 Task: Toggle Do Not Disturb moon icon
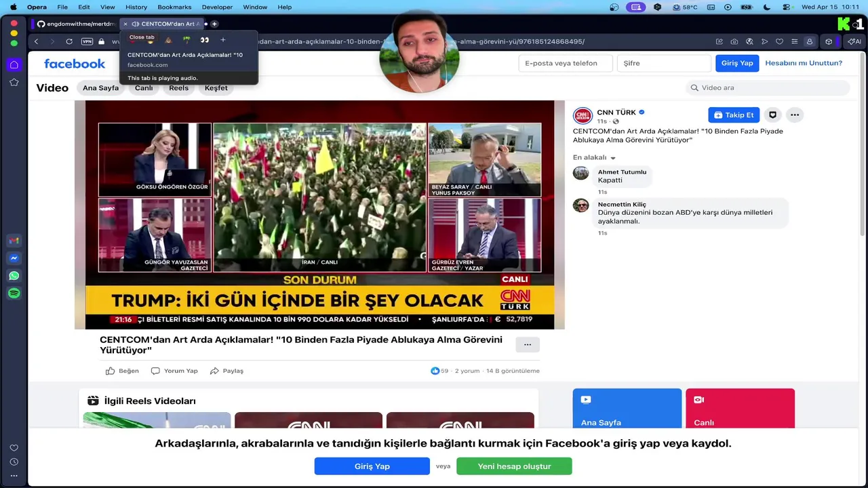767,7
